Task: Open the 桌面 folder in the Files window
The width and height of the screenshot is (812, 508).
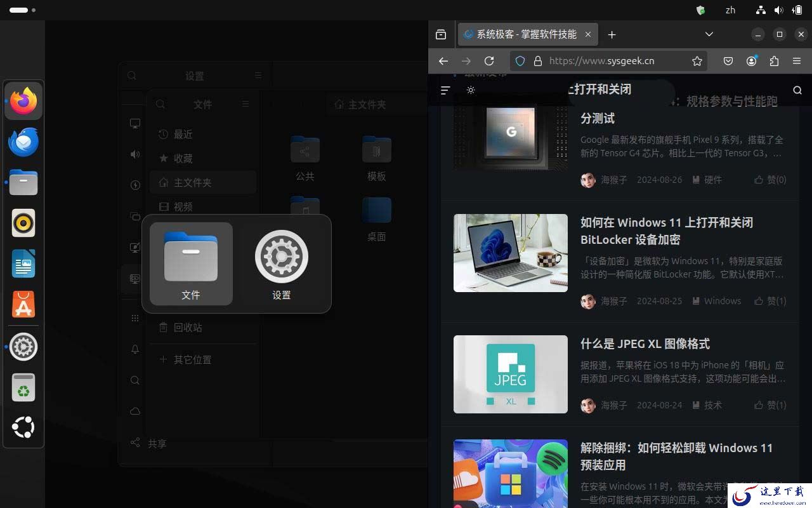Action: point(377,219)
